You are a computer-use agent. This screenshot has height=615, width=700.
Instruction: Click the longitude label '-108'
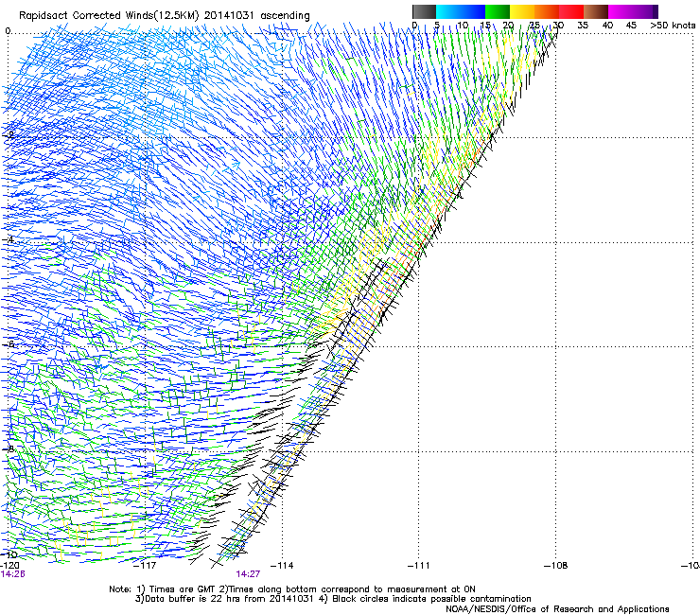point(556,566)
